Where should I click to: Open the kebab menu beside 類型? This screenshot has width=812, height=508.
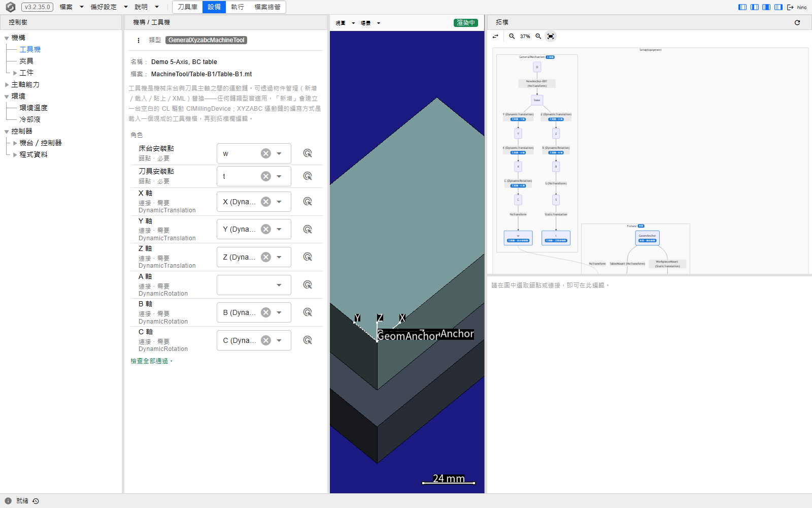coord(139,40)
